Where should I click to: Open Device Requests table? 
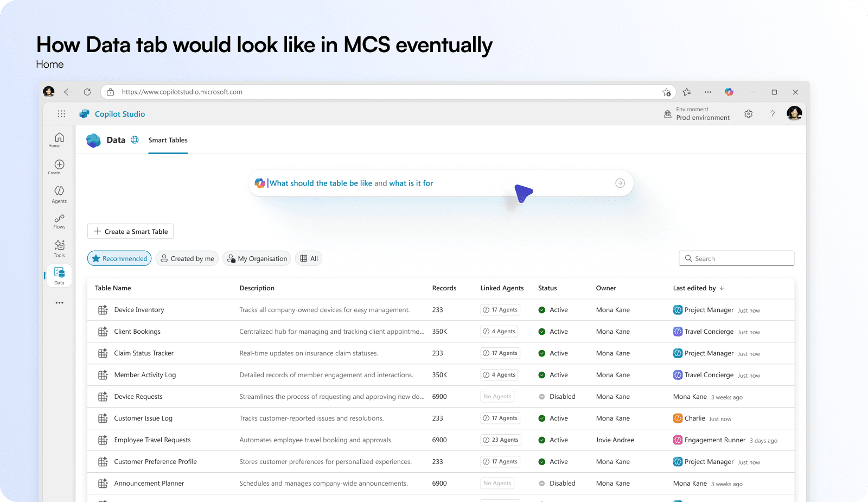point(138,397)
